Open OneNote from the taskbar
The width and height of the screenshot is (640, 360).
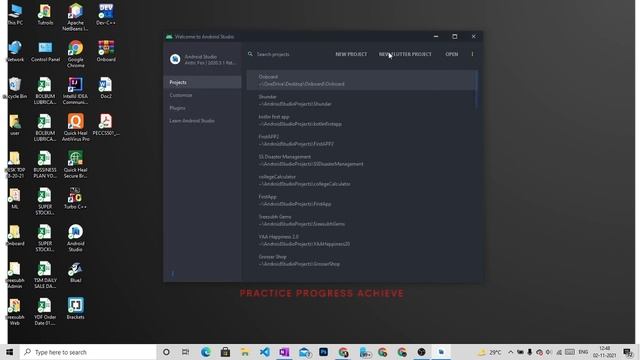[284, 352]
